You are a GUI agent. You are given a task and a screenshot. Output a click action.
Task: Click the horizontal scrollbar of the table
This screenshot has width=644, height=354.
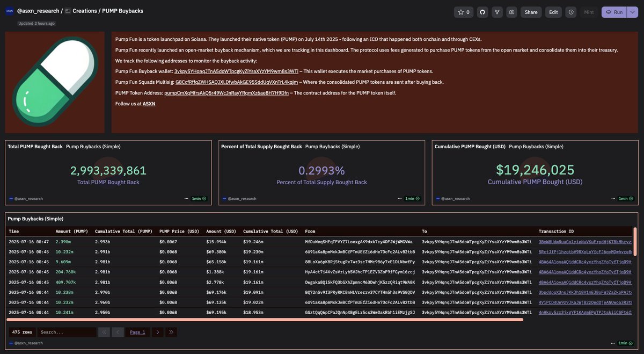tap(265, 320)
